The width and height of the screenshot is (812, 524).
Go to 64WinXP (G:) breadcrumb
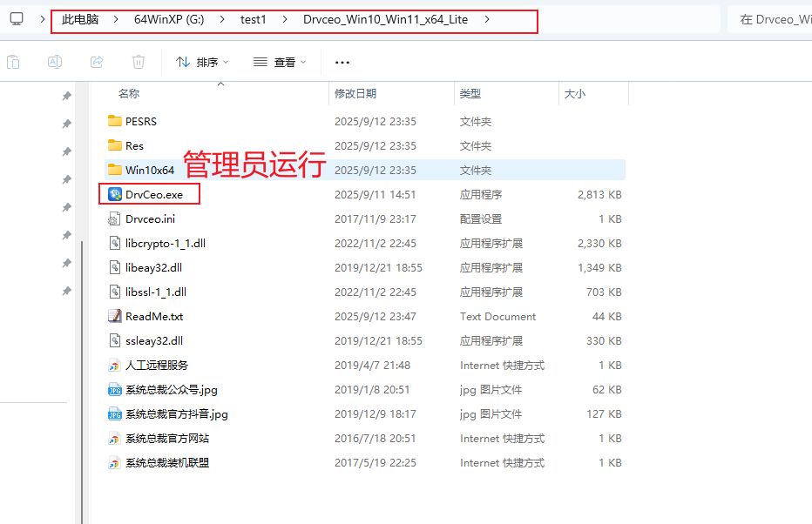coord(169,19)
